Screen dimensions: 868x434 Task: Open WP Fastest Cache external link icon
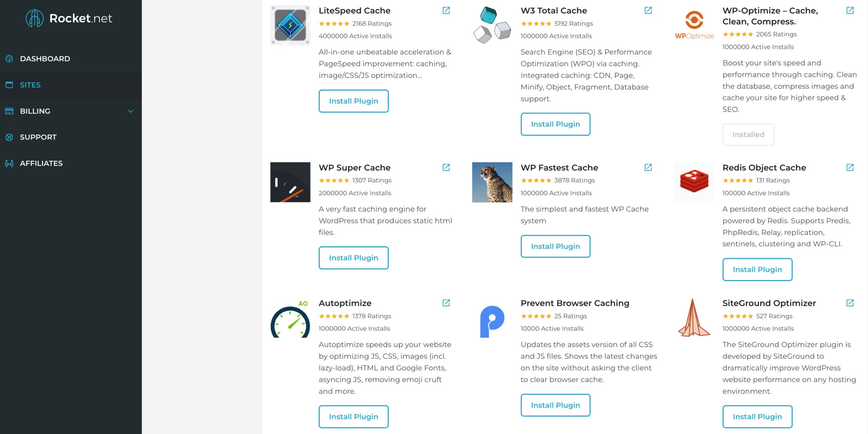[x=648, y=167]
